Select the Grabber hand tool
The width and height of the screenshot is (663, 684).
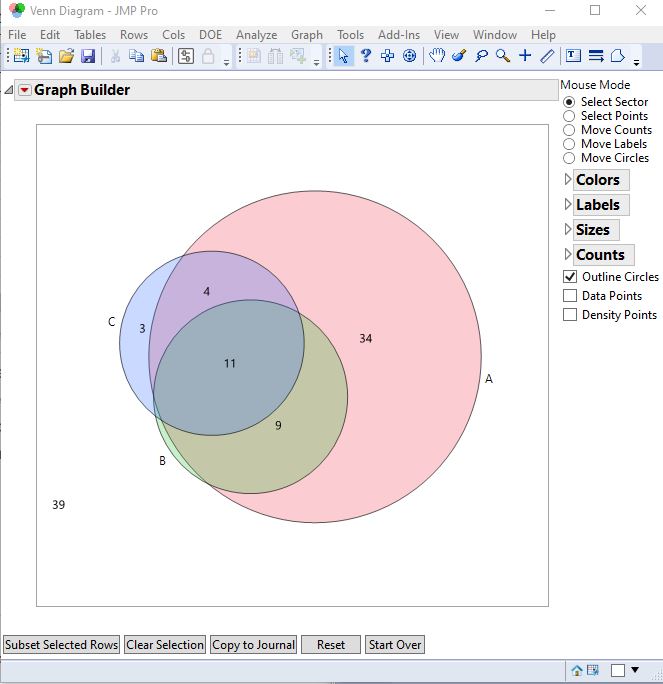(437, 56)
